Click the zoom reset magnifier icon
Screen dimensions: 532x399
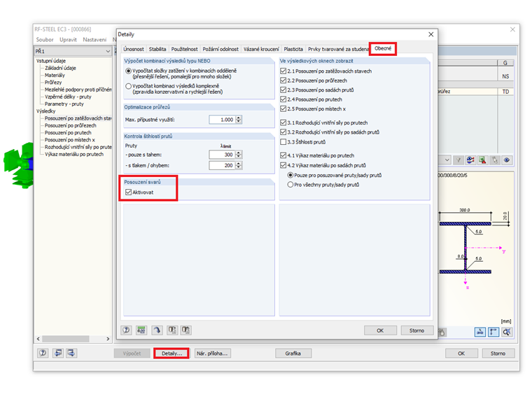[507, 332]
